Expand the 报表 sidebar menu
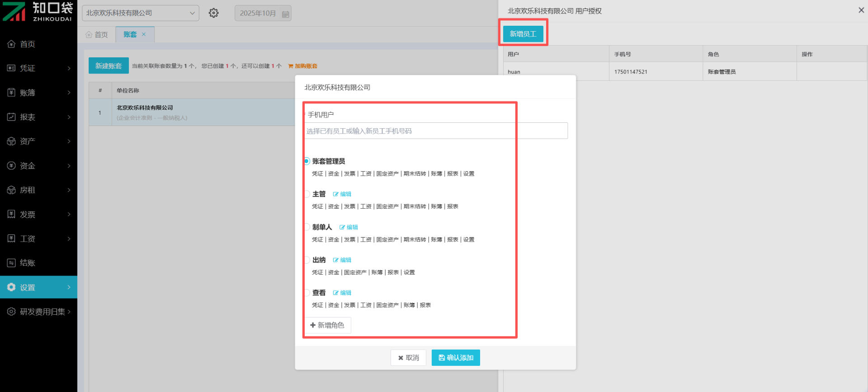868x392 pixels. pyautogui.click(x=38, y=117)
